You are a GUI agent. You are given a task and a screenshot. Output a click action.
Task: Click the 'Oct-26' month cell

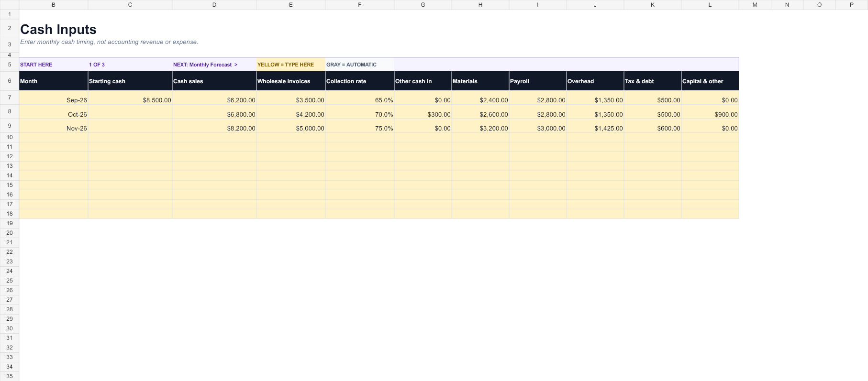[x=54, y=112]
